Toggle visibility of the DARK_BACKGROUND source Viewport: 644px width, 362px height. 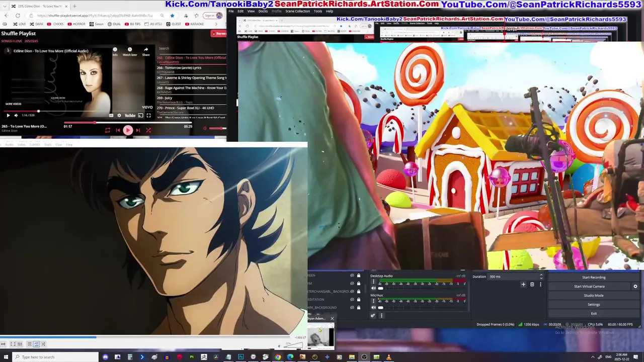352,308
